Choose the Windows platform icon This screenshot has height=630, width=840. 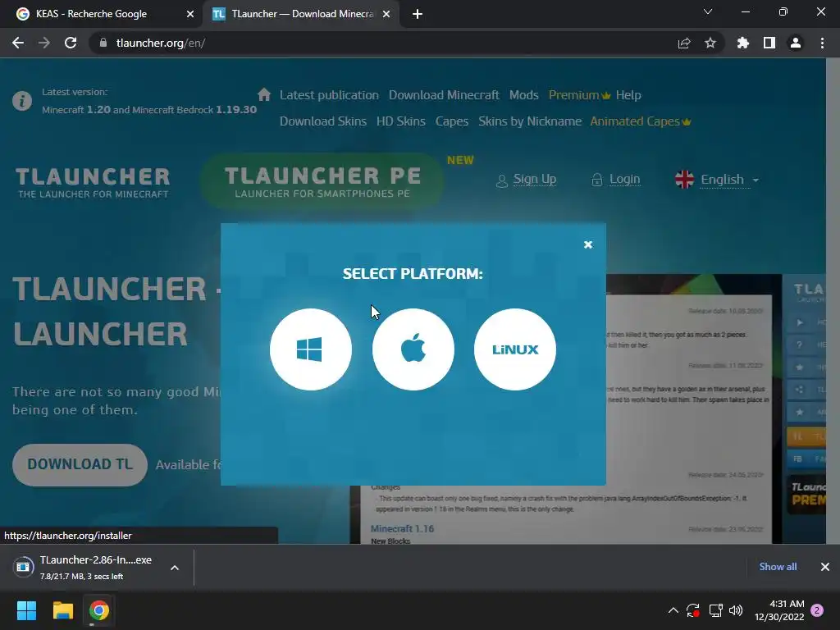tap(311, 349)
